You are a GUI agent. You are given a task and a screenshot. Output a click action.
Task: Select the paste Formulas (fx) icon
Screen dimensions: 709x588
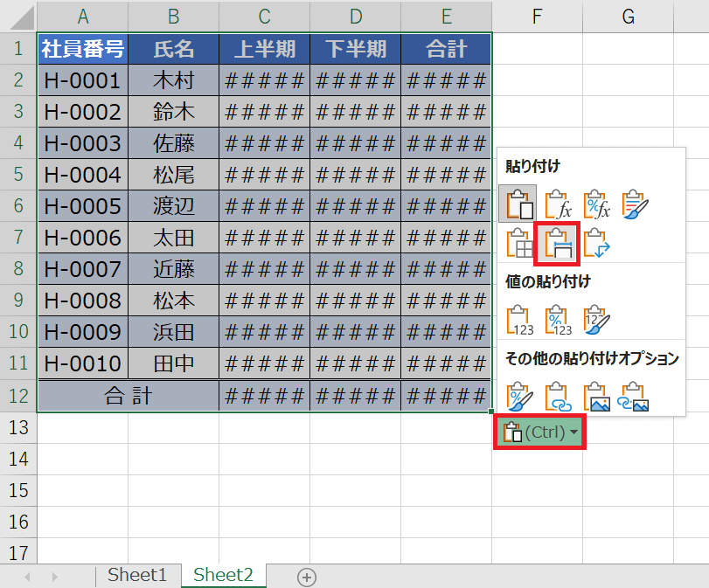557,204
